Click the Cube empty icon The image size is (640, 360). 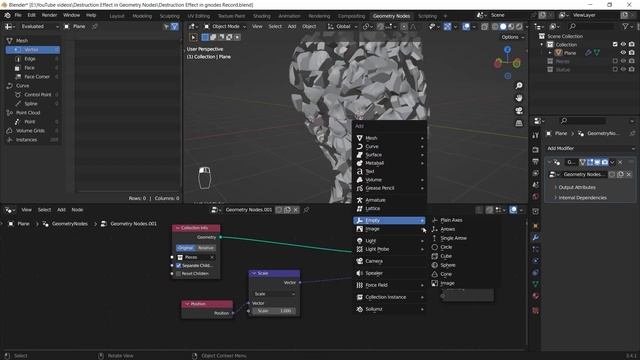435,256
